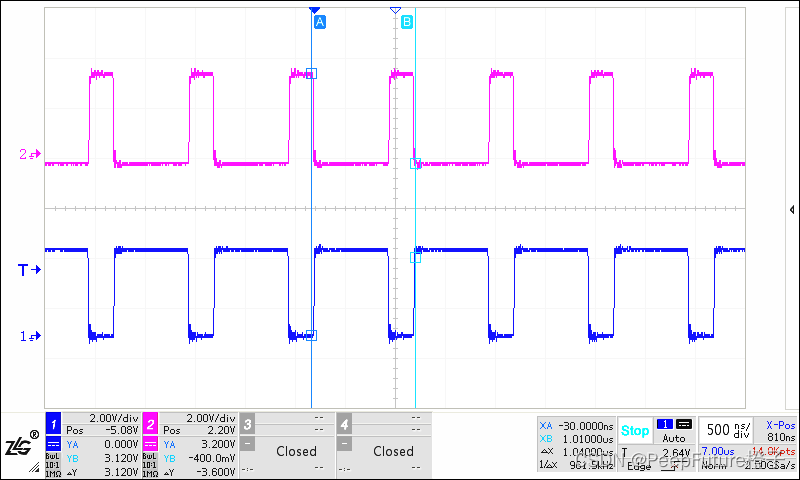The width and height of the screenshot is (800, 480).
Task: Click channel 2 YA 3.200V reading
Action: [199, 444]
